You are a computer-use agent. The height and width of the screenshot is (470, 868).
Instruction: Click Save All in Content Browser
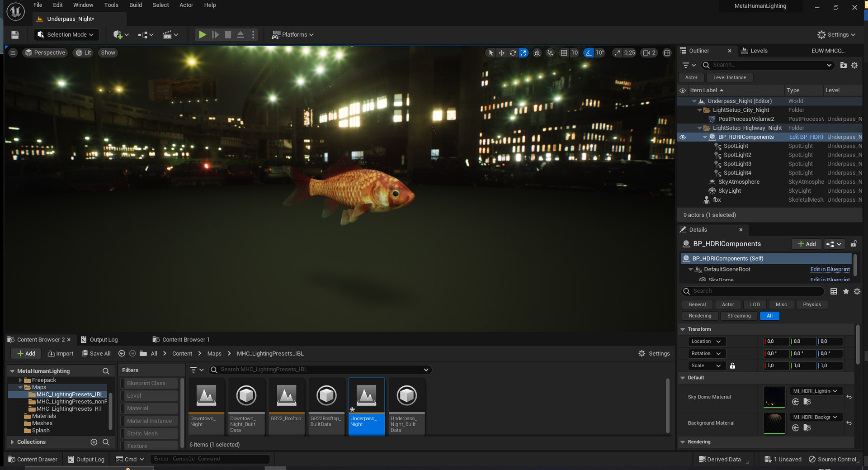[x=96, y=354]
